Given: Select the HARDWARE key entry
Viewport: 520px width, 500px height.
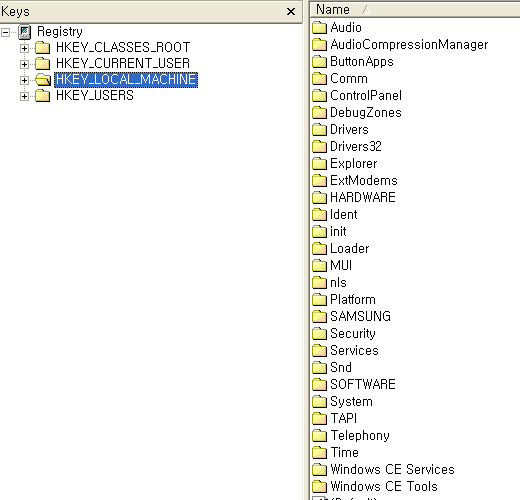Looking at the screenshot, I should (363, 197).
